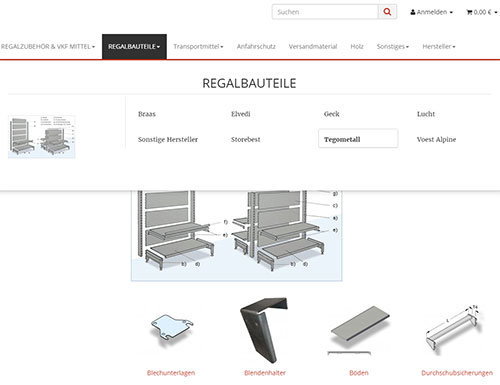Open the Blendenhalter product image
The image size is (500, 385).
(x=265, y=330)
